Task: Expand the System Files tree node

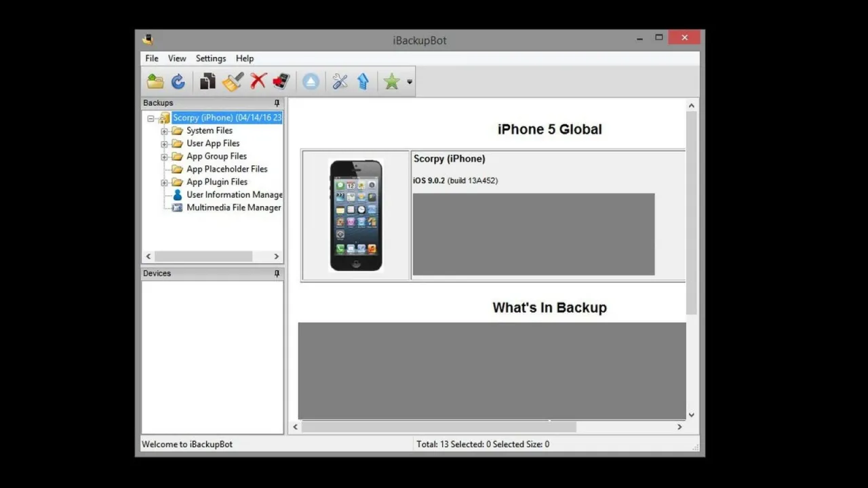Action: pos(164,131)
